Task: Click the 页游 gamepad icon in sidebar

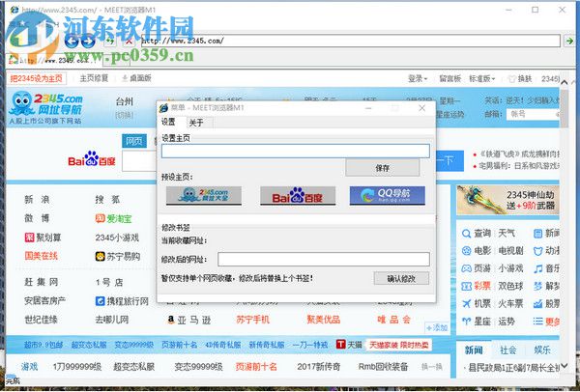Action: pos(467,268)
